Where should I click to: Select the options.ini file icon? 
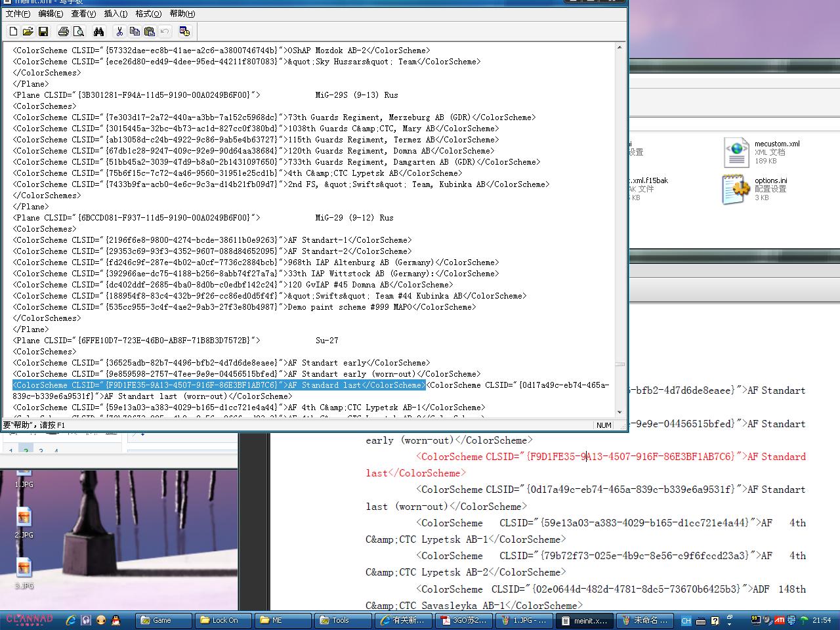[736, 189]
